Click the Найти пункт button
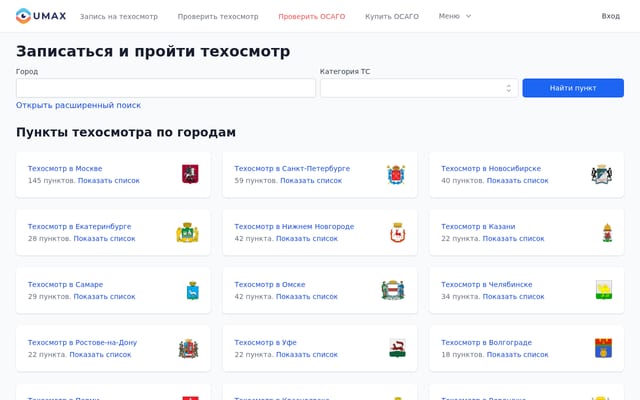Viewport: 640px width, 400px height. 573,88
